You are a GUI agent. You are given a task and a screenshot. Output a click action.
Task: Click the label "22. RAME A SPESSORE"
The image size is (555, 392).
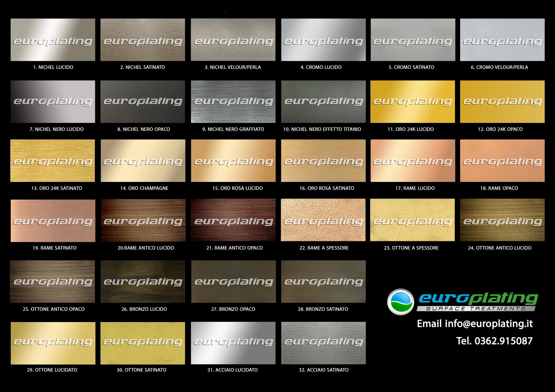324,248
